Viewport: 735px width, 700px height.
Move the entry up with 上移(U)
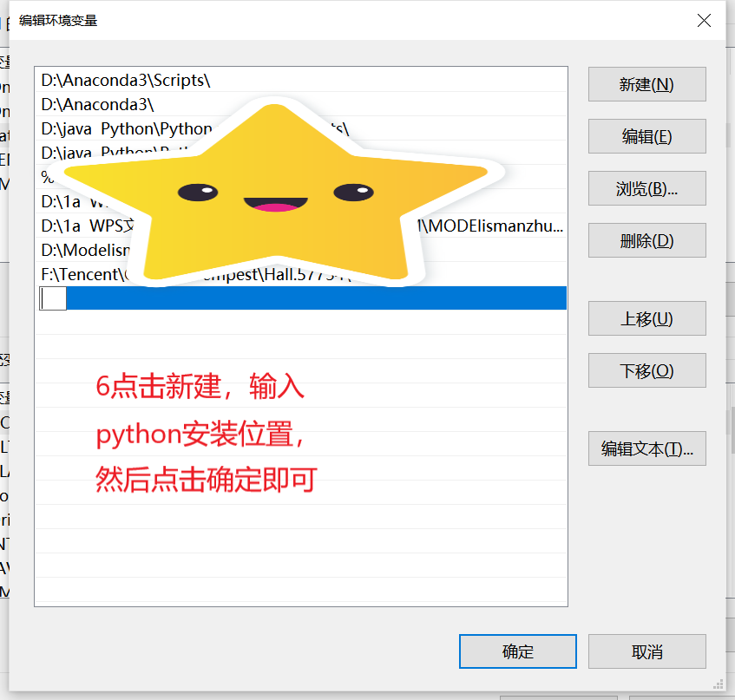click(646, 318)
